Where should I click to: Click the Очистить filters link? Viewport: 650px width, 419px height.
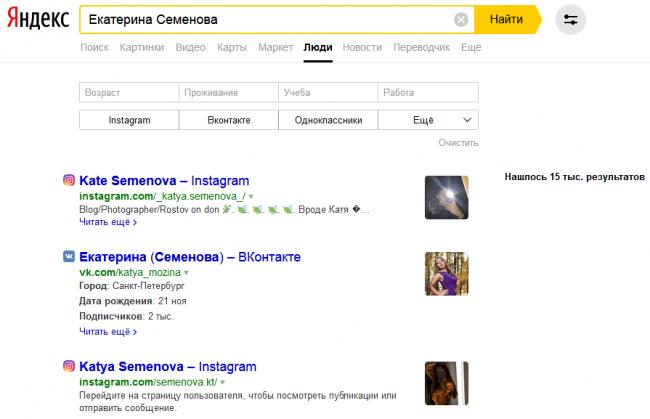click(458, 143)
